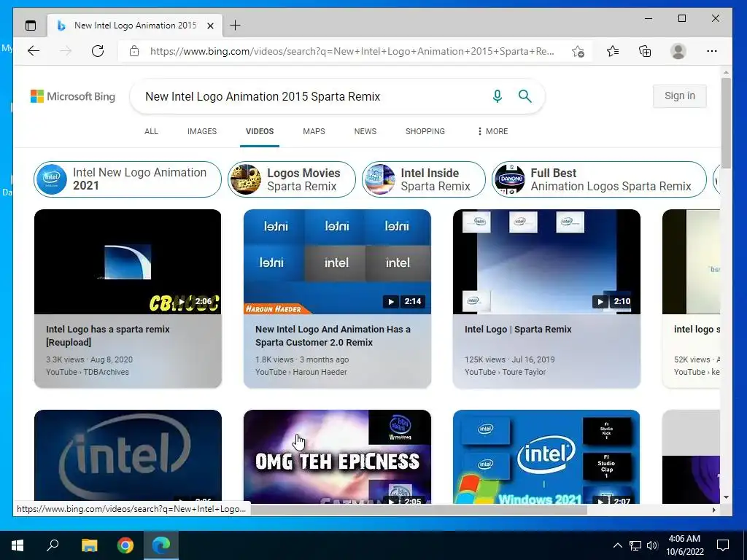The width and height of the screenshot is (747, 560).
Task: Click the address bar URL
Action: pos(352,51)
